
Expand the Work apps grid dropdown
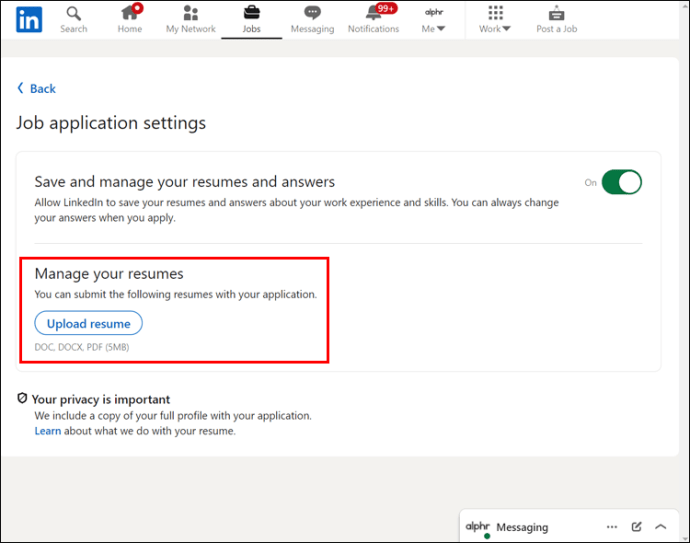pyautogui.click(x=494, y=19)
